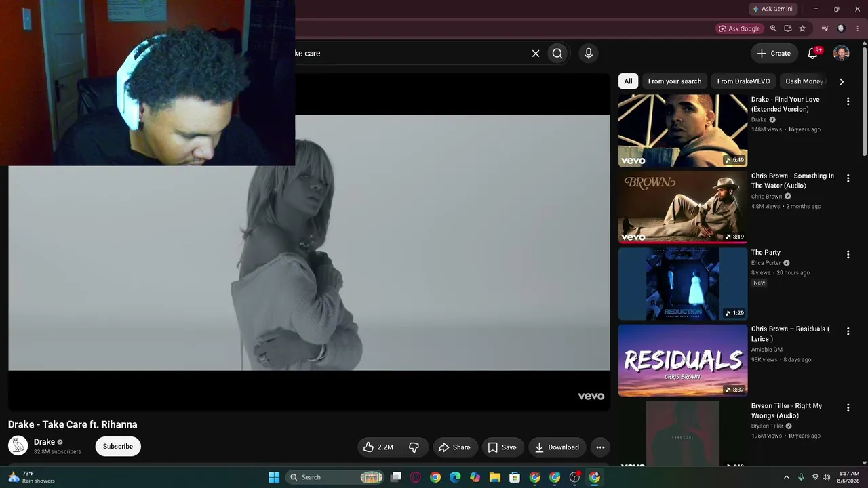Open 'Chris Brown – Residuals ( Lyrics )' title
The height and width of the screenshot is (488, 868).
point(790,334)
